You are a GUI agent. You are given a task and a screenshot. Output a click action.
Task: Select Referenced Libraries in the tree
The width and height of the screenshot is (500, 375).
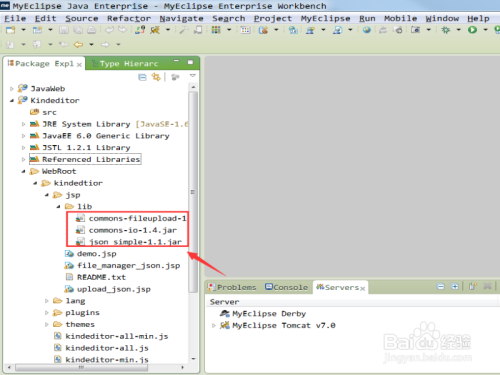point(85,159)
